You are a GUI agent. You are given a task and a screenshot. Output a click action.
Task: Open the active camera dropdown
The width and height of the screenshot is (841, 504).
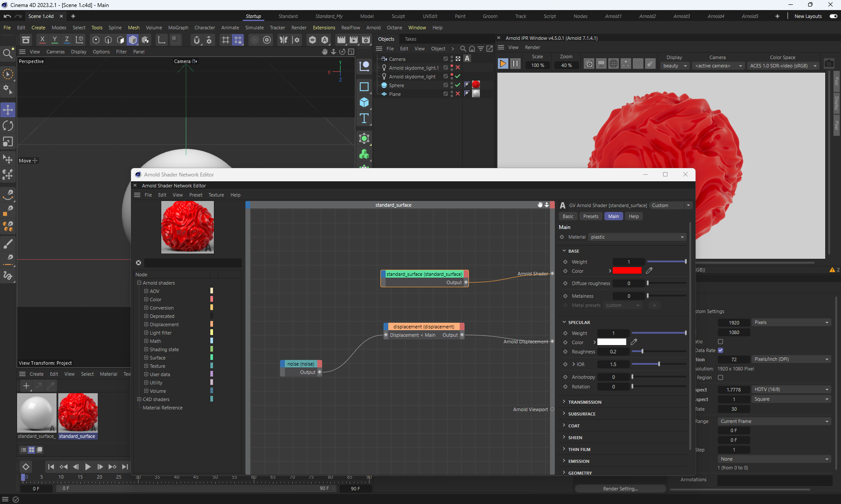719,66
